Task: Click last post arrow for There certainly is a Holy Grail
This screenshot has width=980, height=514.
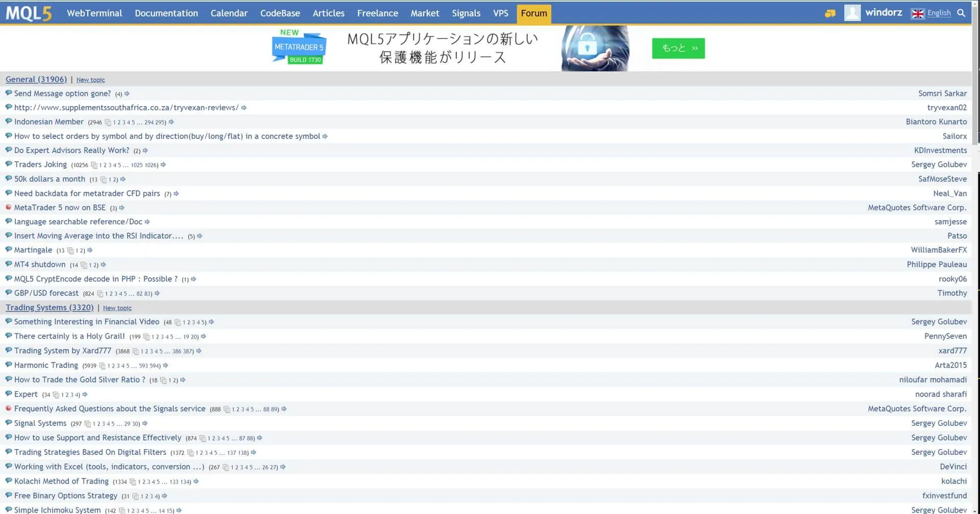Action: click(203, 337)
